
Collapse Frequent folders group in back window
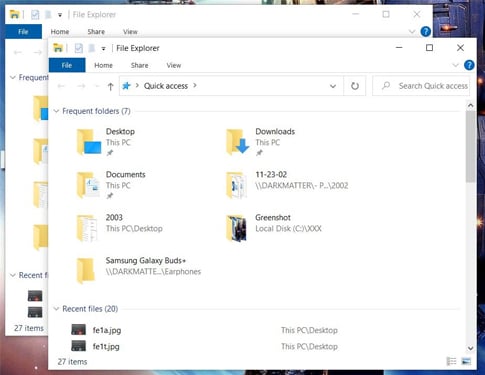point(13,77)
